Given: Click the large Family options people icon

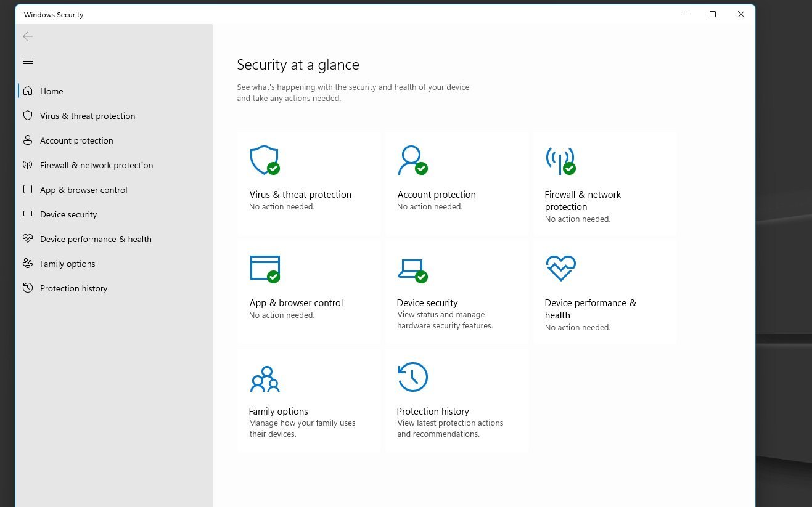Looking at the screenshot, I should coord(265,379).
